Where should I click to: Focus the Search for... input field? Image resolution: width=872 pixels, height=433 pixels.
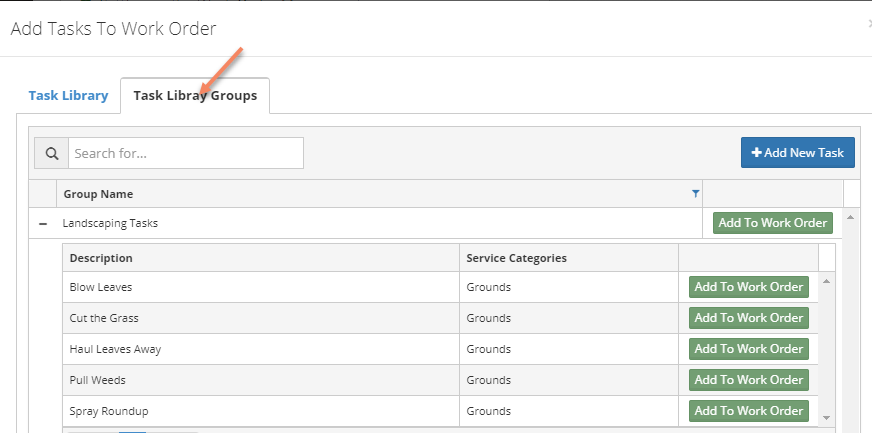pyautogui.click(x=186, y=153)
